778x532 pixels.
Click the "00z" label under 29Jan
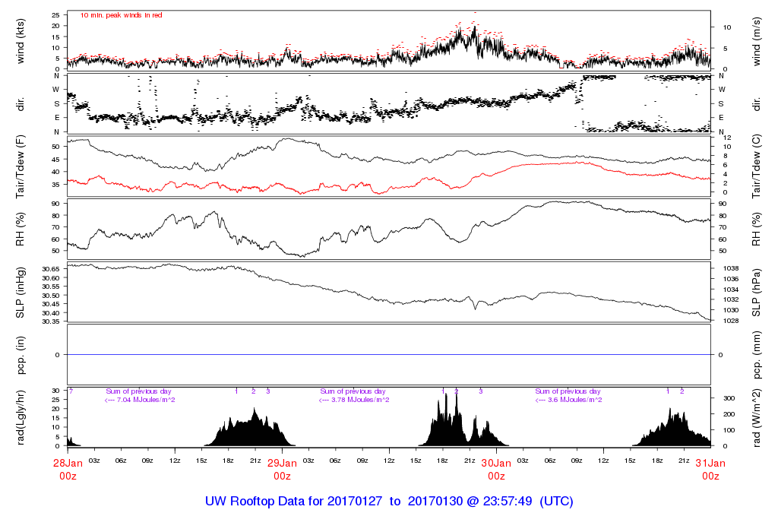282,477
